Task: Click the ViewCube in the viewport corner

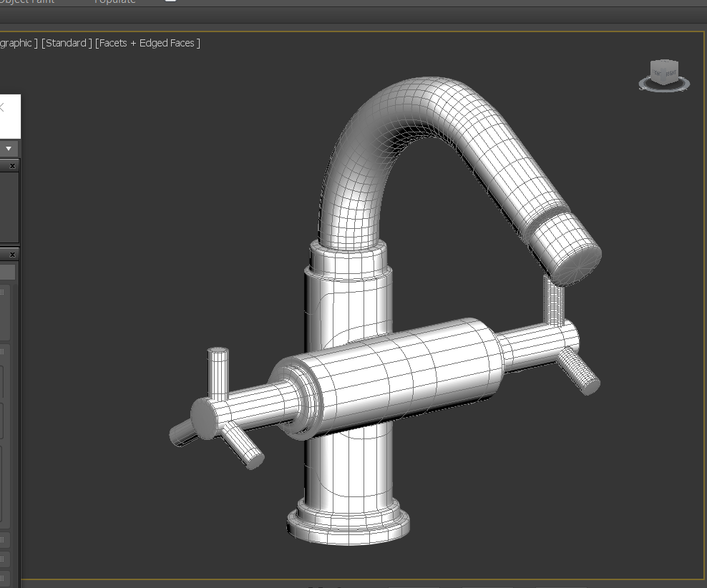Action: [664, 72]
